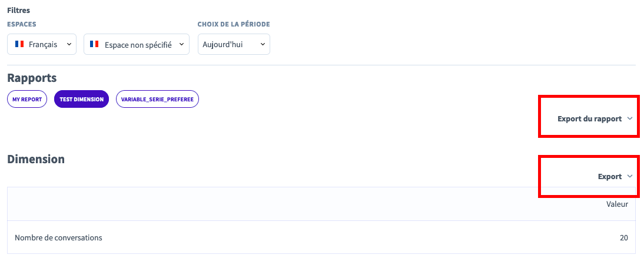Expand the Espace non spécifié dropdown
644x261 pixels.
coord(137,44)
